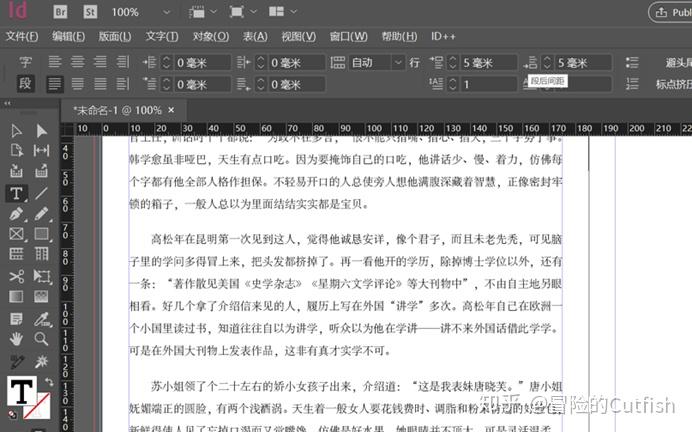Select the Content Placer tool
The image size is (692, 432).
click(41, 171)
